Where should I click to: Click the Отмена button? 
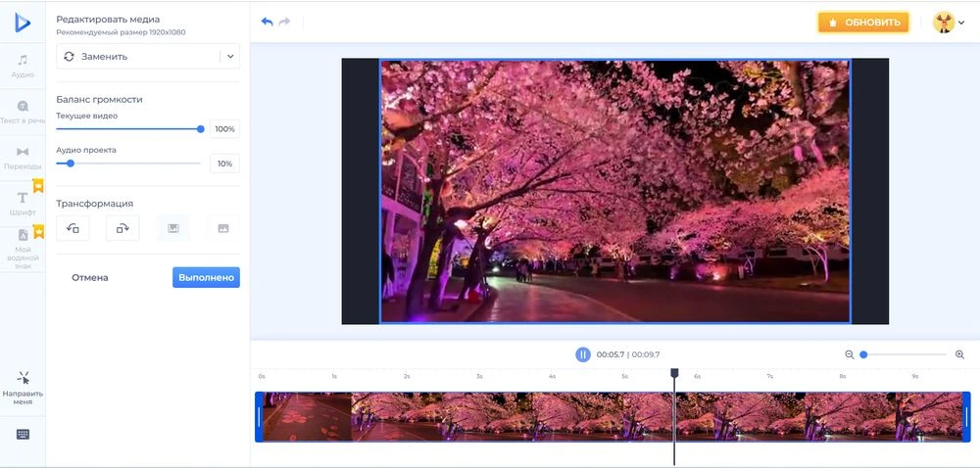tap(90, 277)
